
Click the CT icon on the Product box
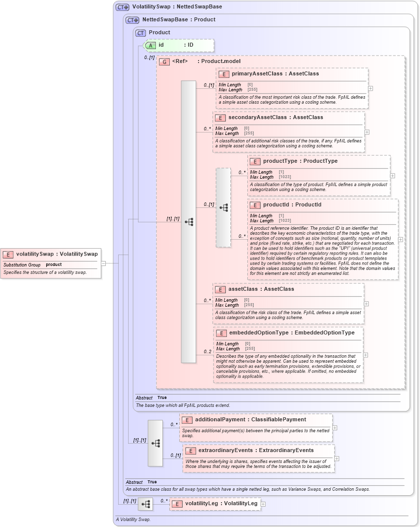click(140, 32)
